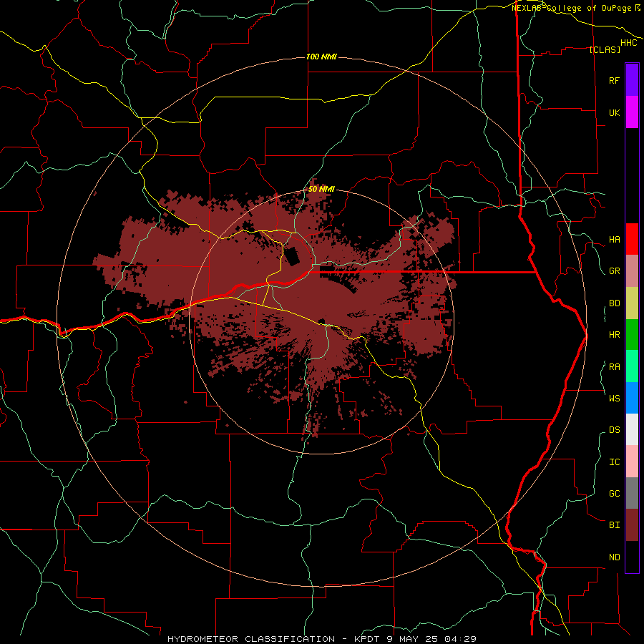Viewport: 644px width, 644px height.
Task: Click the RF legend label
Action: point(614,80)
